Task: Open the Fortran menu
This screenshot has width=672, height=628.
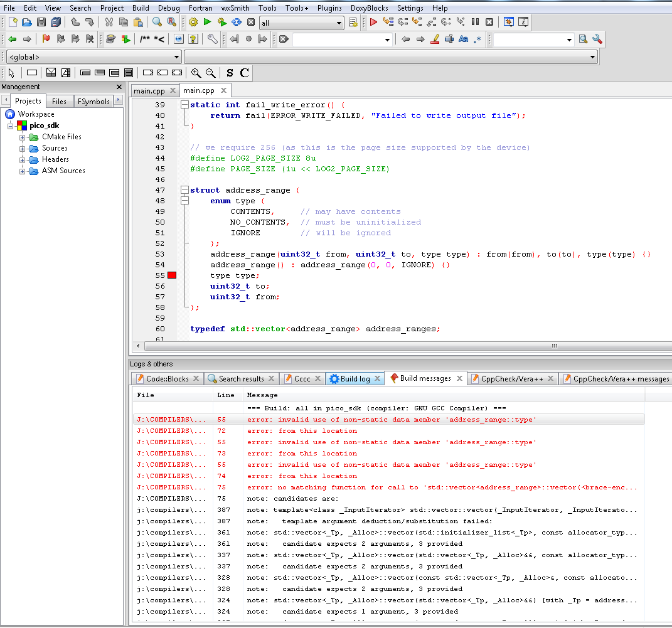Action: (200, 8)
